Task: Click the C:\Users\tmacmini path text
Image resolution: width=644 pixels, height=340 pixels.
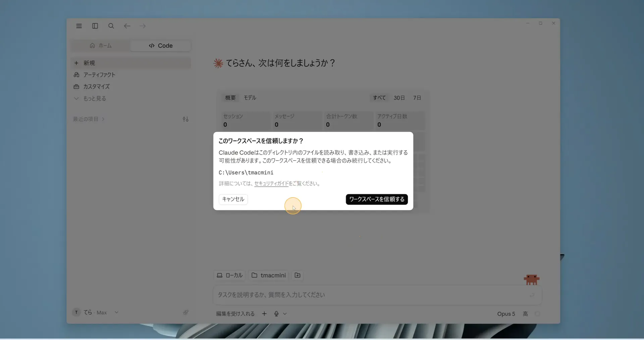Action: click(x=246, y=172)
